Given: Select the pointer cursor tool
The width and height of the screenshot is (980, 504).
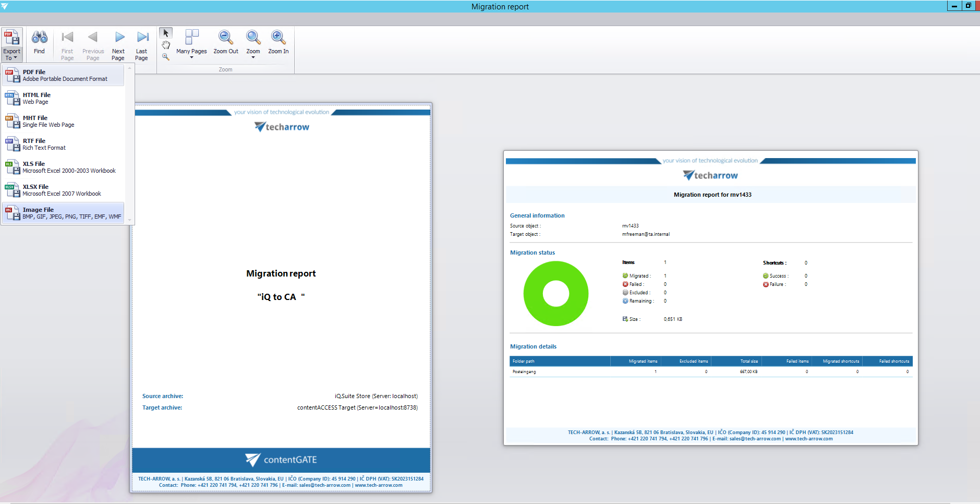Looking at the screenshot, I should click(x=166, y=33).
